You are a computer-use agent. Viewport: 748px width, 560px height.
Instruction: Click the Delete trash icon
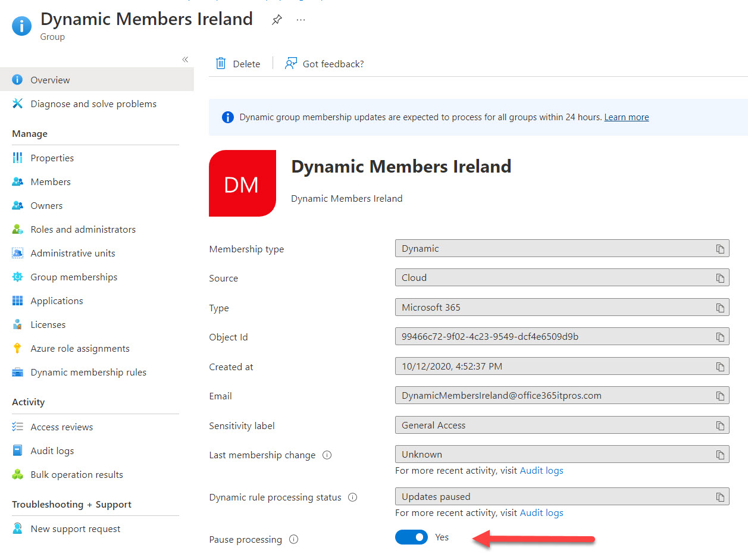click(221, 64)
